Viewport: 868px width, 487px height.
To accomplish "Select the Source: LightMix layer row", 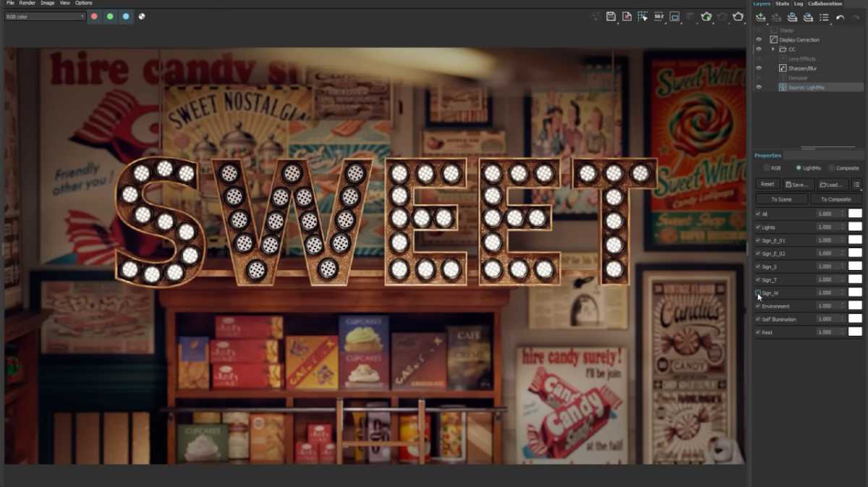I will [809, 87].
